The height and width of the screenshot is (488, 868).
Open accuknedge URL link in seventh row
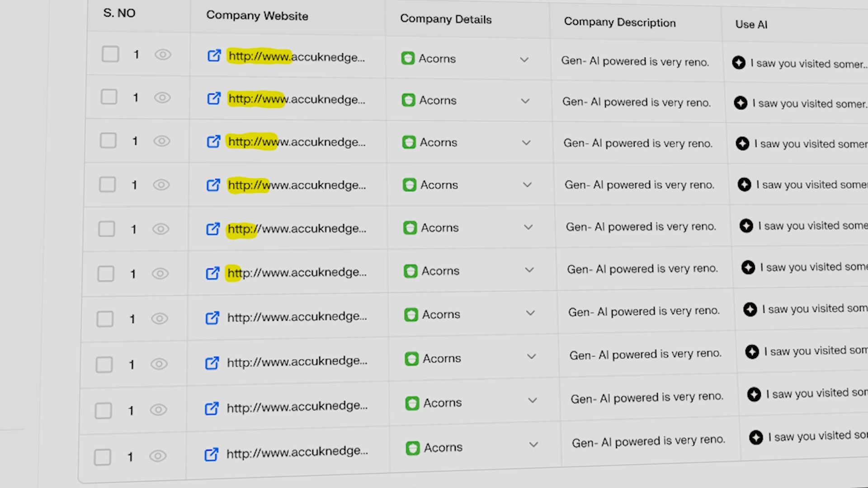(x=297, y=317)
